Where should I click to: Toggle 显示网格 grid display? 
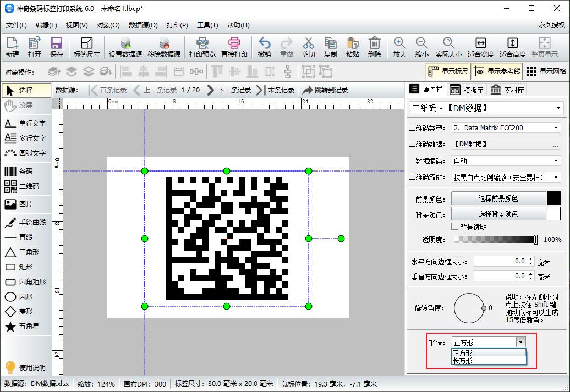[x=546, y=71]
